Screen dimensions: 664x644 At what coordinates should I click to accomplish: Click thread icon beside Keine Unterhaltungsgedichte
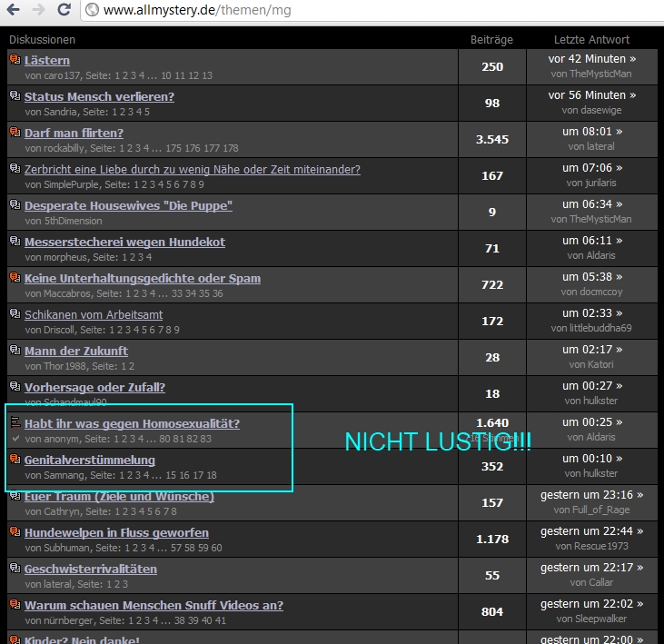click(x=15, y=278)
